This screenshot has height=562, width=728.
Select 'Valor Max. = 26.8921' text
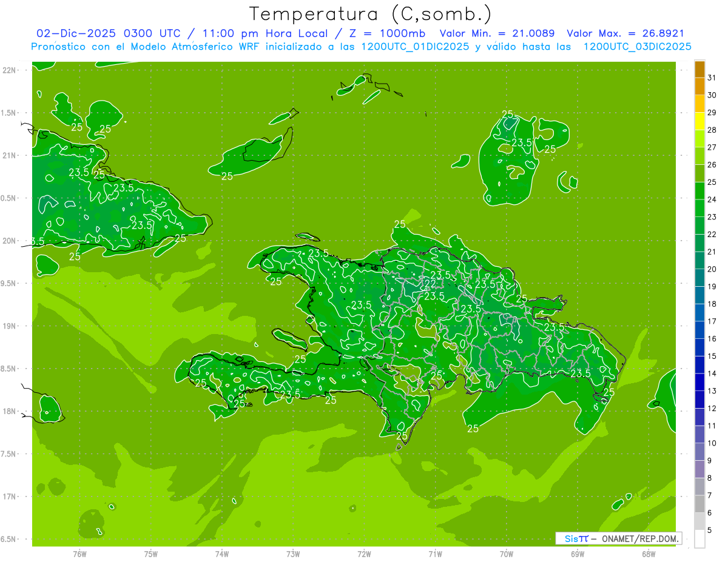point(625,33)
